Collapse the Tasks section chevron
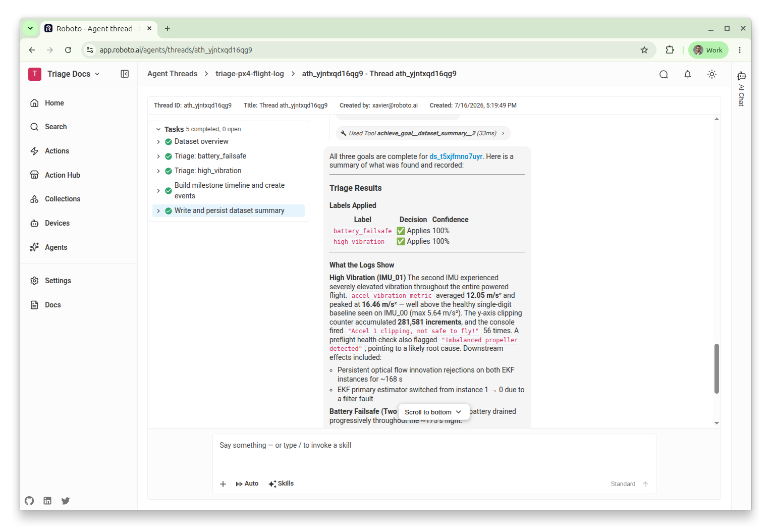This screenshot has height=532, width=773. coord(158,129)
